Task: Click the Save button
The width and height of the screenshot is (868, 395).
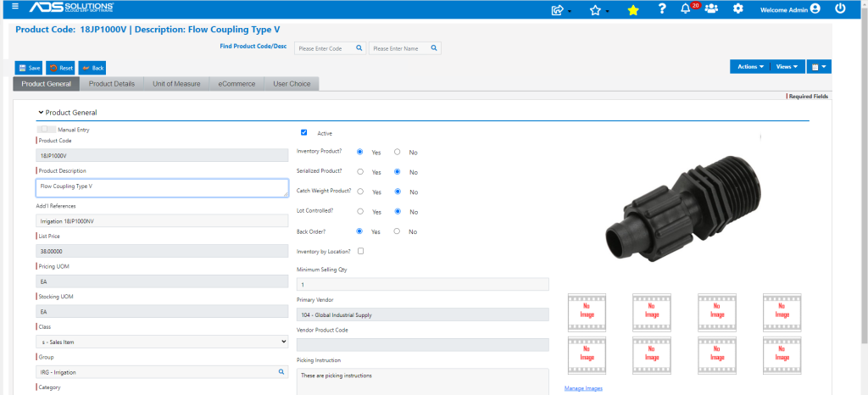Action: click(29, 68)
